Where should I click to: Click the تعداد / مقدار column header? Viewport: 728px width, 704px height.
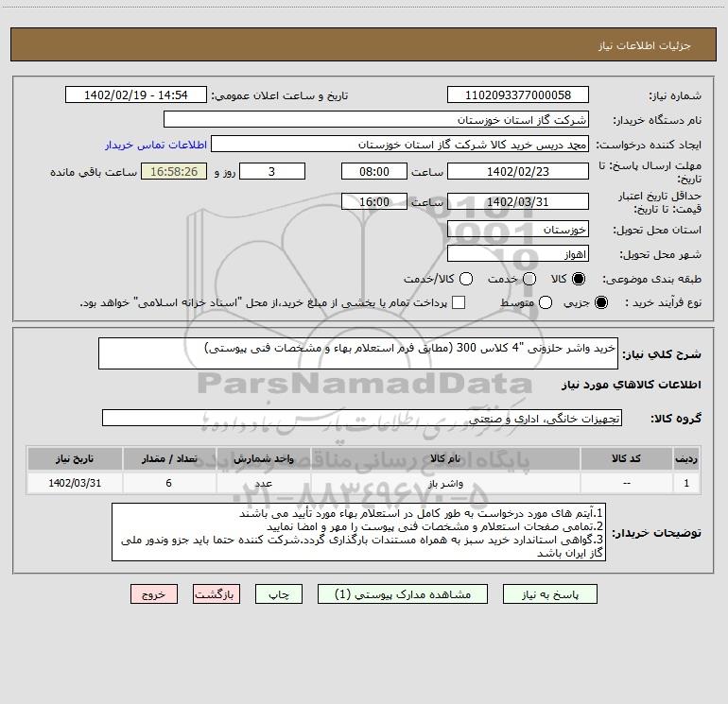click(169, 458)
